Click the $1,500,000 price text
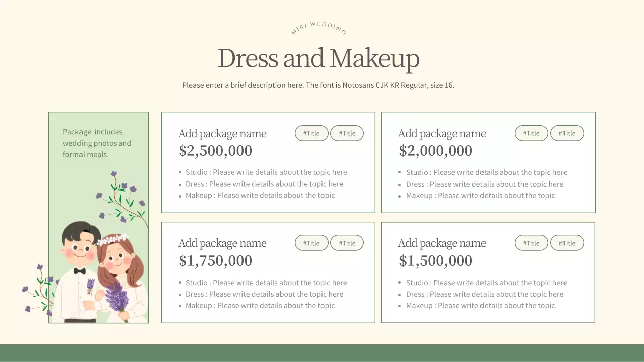The image size is (644, 362). pos(436,260)
